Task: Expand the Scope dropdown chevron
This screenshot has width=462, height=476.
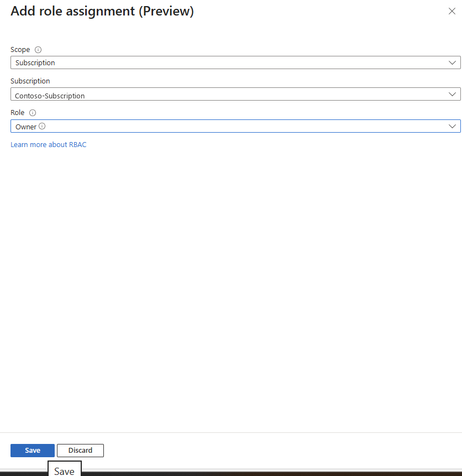Action: (x=452, y=62)
